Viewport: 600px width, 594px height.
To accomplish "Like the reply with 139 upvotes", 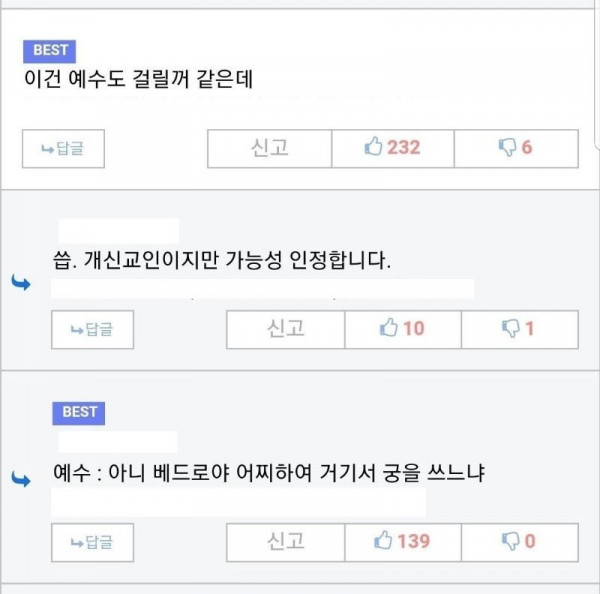I will 403,542.
